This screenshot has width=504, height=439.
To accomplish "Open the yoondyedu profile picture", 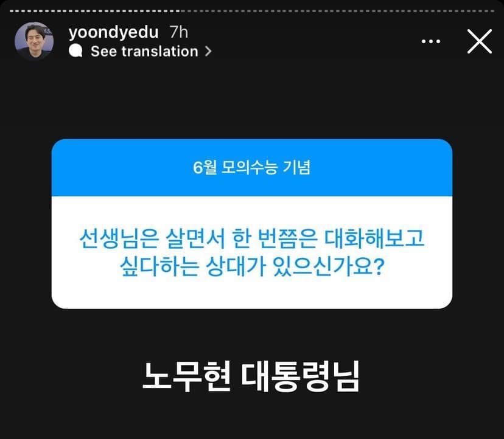I will [34, 41].
